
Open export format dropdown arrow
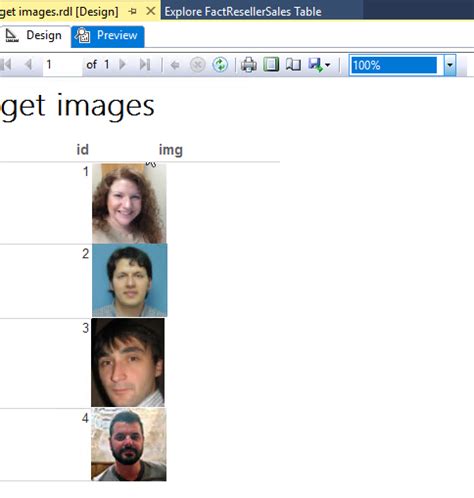click(328, 65)
